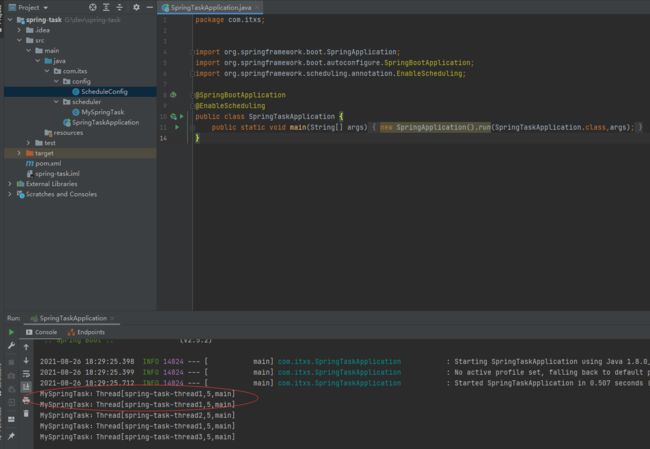Collapse the com.itxs package
The image size is (650, 449).
pyautogui.click(x=47, y=71)
